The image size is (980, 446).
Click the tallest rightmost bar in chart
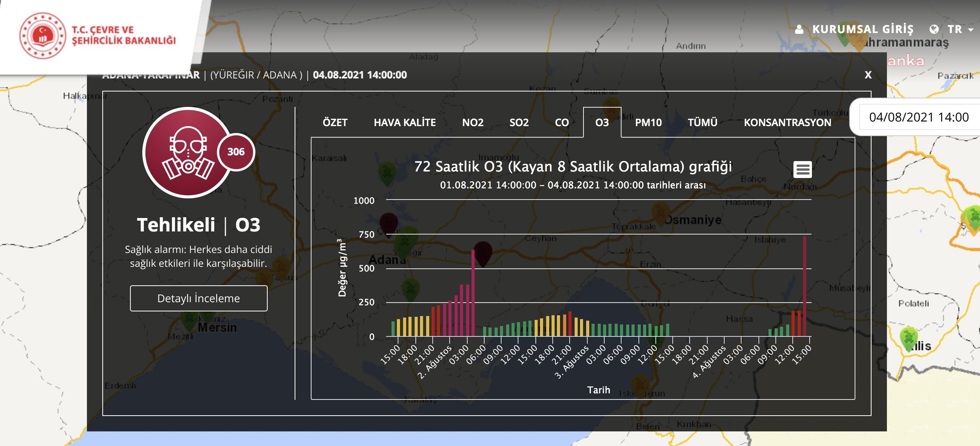click(804, 286)
